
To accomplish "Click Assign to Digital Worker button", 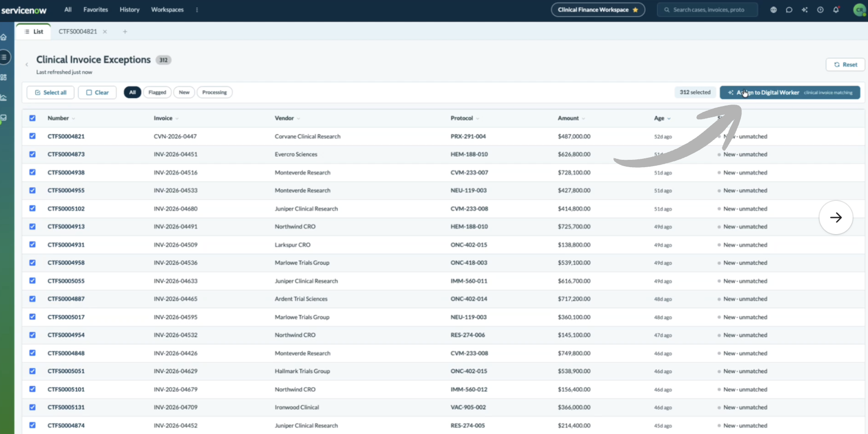I will click(x=790, y=92).
